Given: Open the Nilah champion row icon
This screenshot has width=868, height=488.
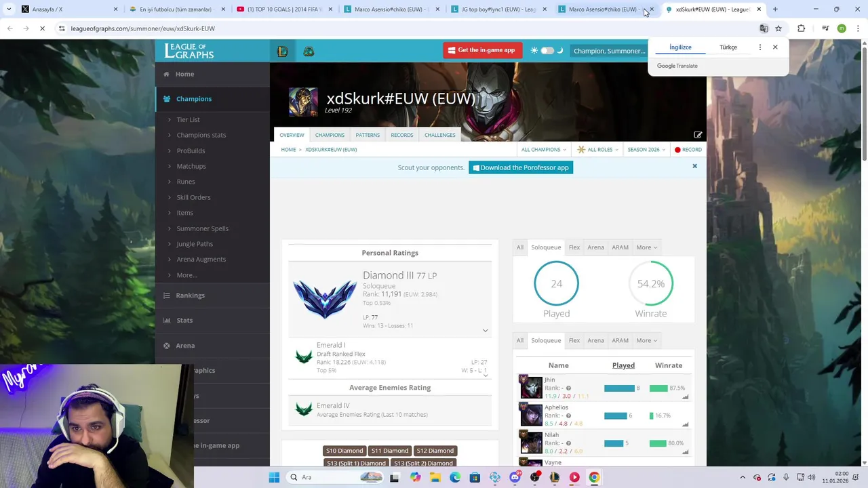Looking at the screenshot, I should tap(531, 443).
